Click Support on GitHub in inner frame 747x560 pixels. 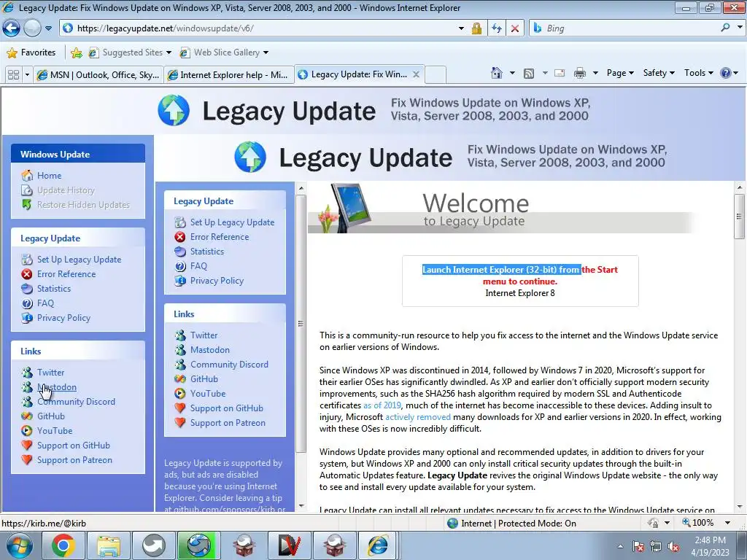[x=226, y=408]
